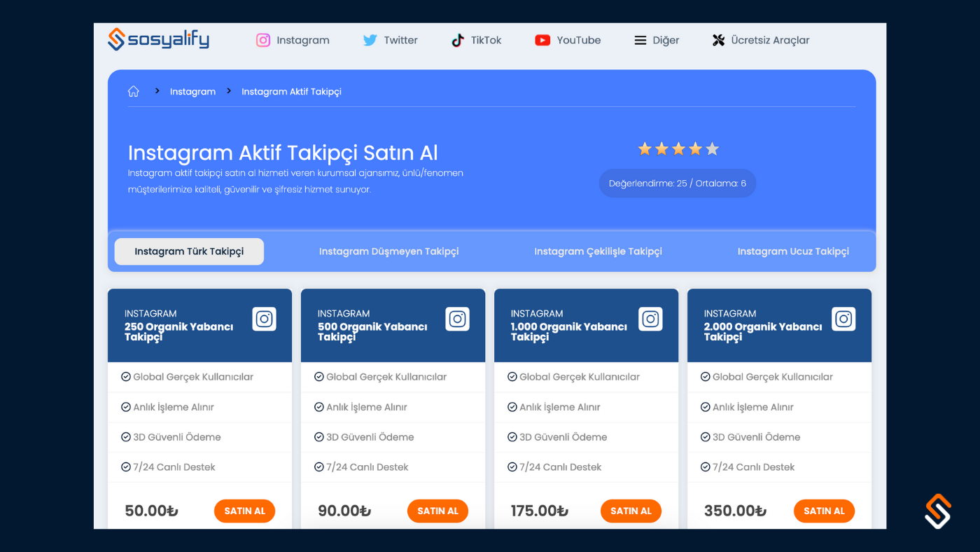
Task: Click the 2.000 Organik Yabancı Takipçi title
Action: [x=762, y=331]
